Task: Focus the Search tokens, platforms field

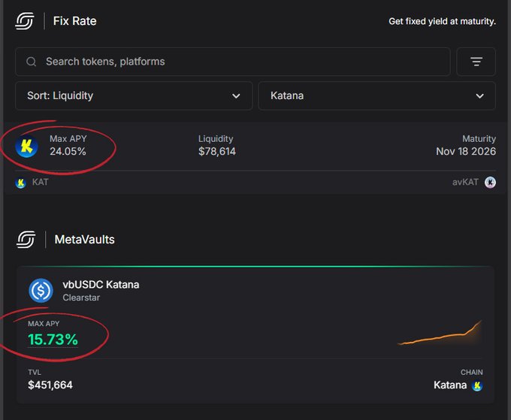Action: click(x=233, y=62)
